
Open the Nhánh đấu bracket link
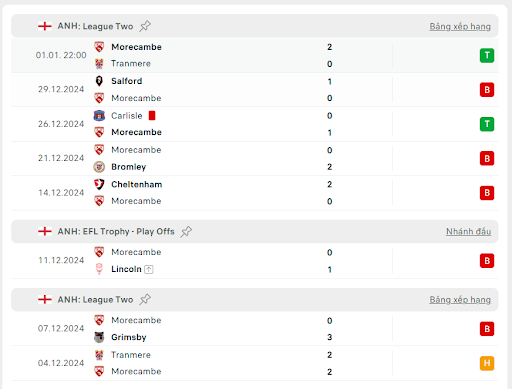point(468,231)
